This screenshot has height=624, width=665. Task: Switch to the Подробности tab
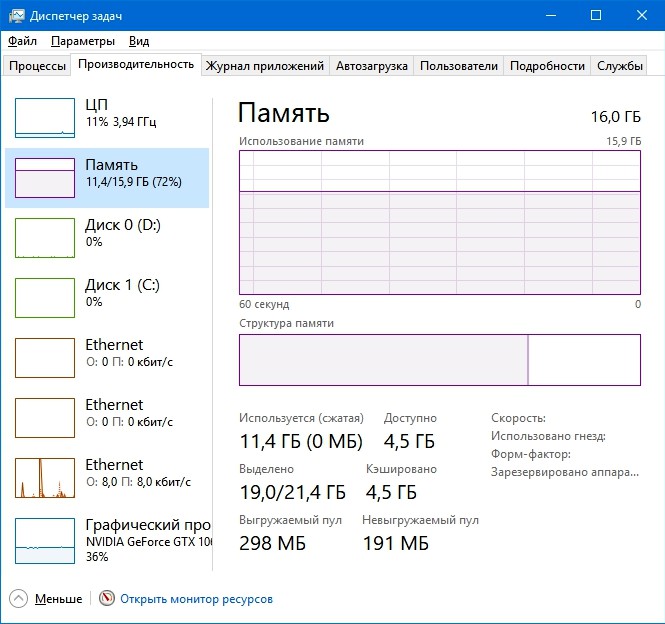coord(547,66)
